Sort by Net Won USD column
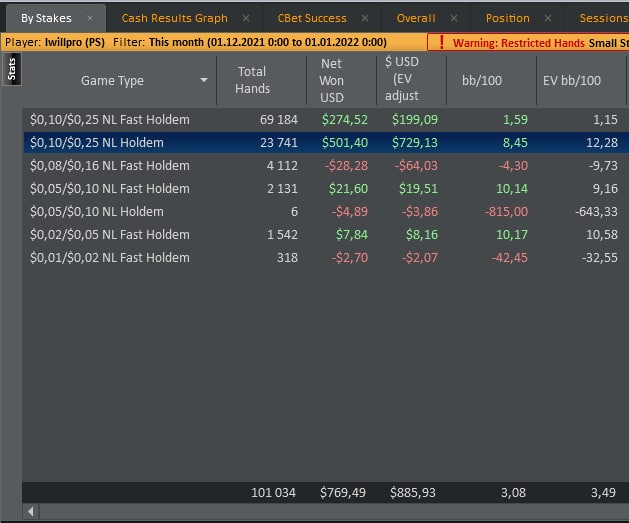This screenshot has height=523, width=629. coord(332,80)
